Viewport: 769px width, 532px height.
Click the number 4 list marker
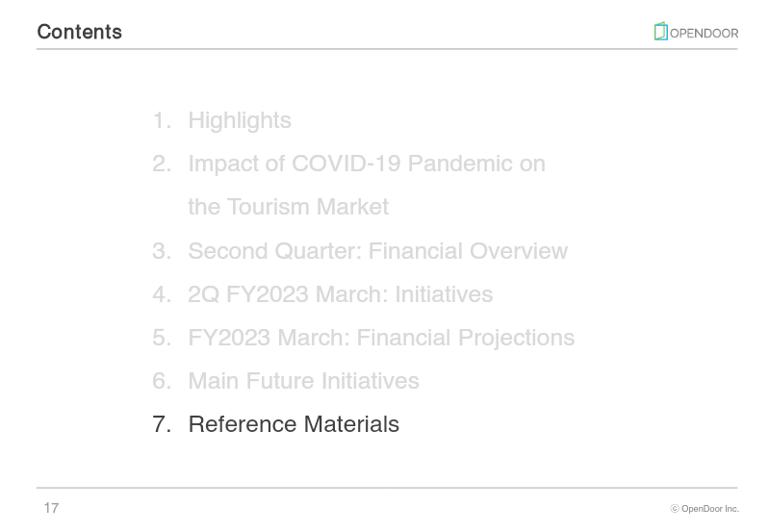(162, 294)
